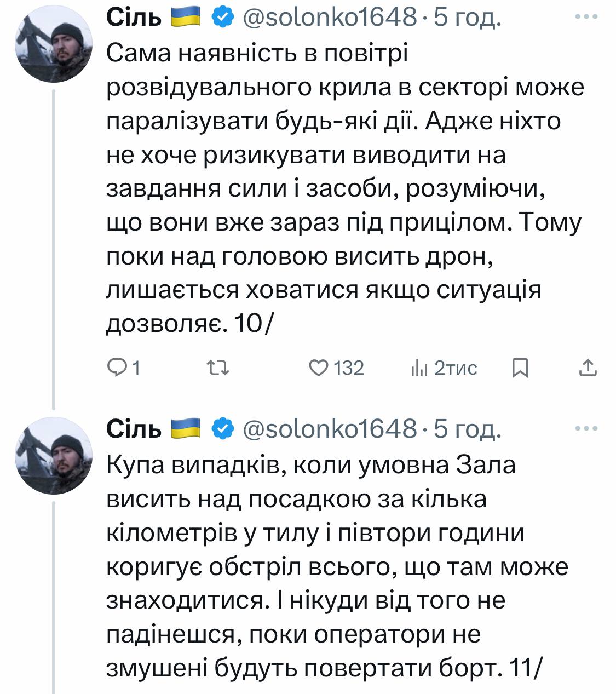Repost the tweet about the reconnaissance wing
Image resolution: width=616 pixels, height=694 pixels.
[x=220, y=368]
